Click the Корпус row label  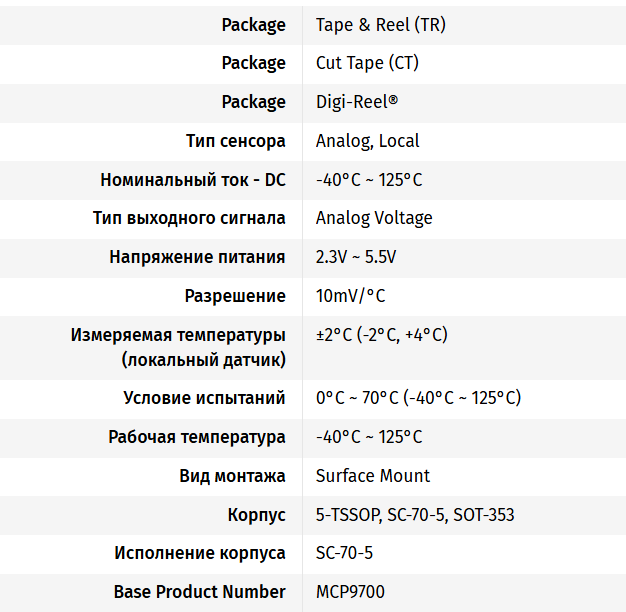click(x=256, y=515)
